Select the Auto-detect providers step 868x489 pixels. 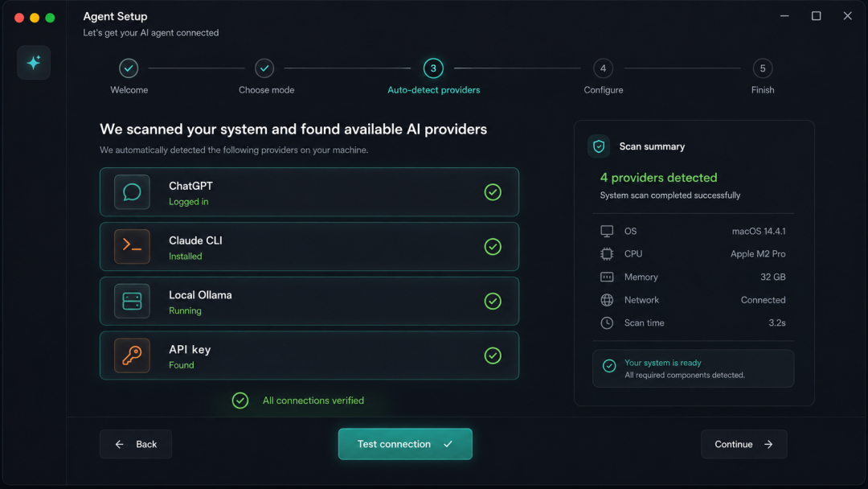click(x=433, y=68)
